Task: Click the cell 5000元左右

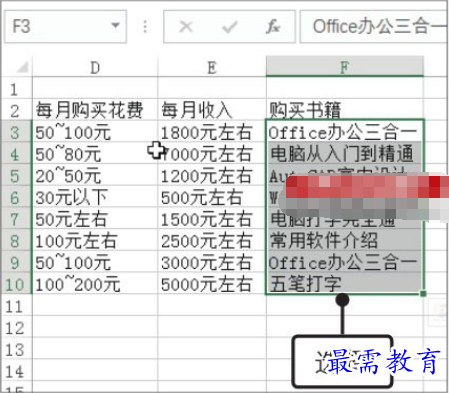Action: (212, 284)
